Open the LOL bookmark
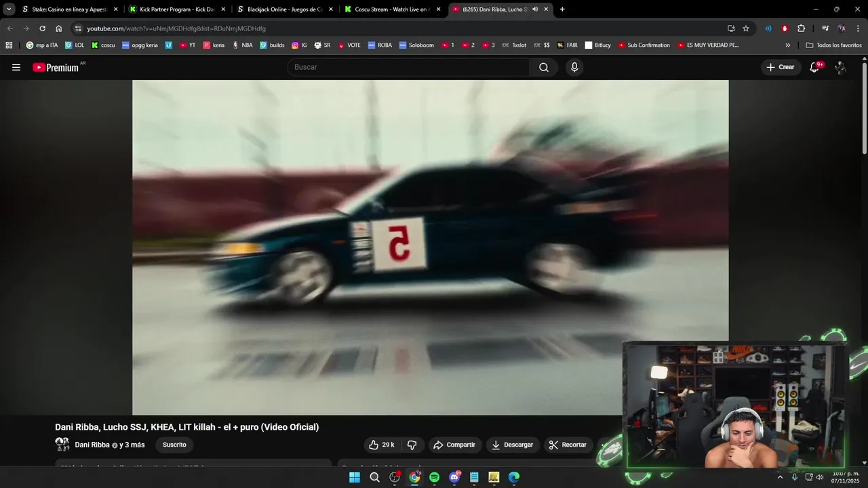 (75, 45)
